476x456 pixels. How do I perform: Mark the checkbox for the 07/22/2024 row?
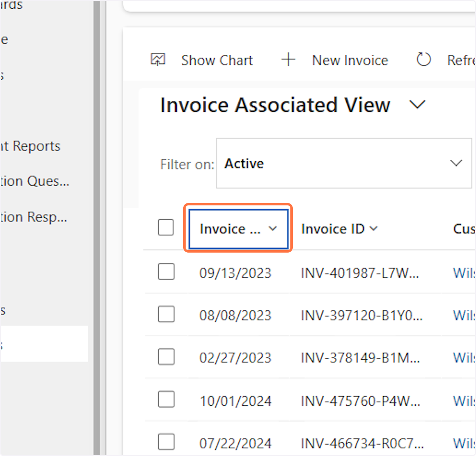click(x=166, y=442)
